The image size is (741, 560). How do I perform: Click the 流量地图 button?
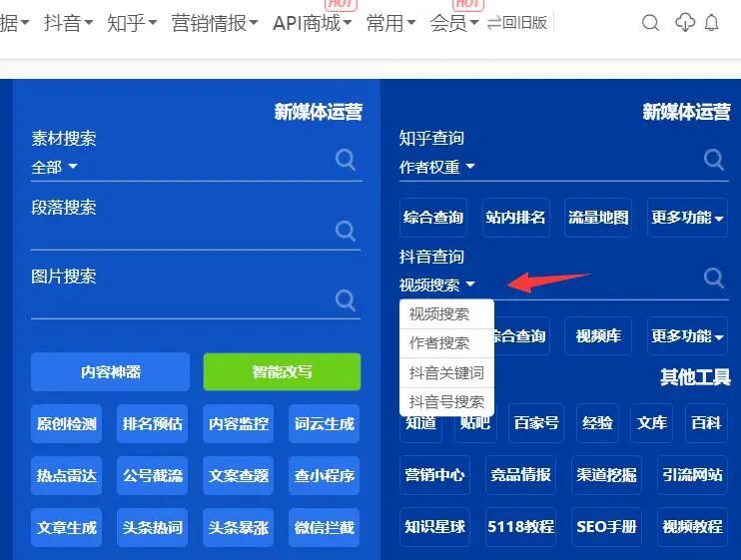tap(598, 218)
